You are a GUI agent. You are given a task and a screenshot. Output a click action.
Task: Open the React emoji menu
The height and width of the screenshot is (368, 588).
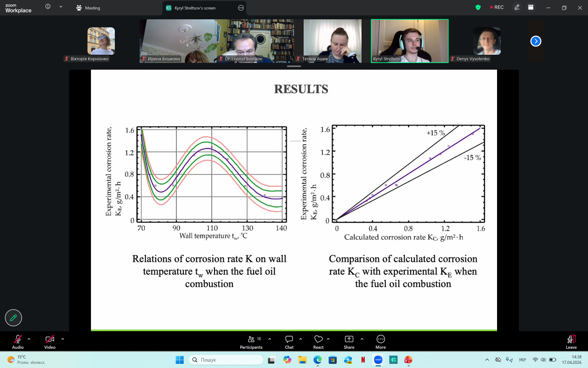tap(318, 341)
